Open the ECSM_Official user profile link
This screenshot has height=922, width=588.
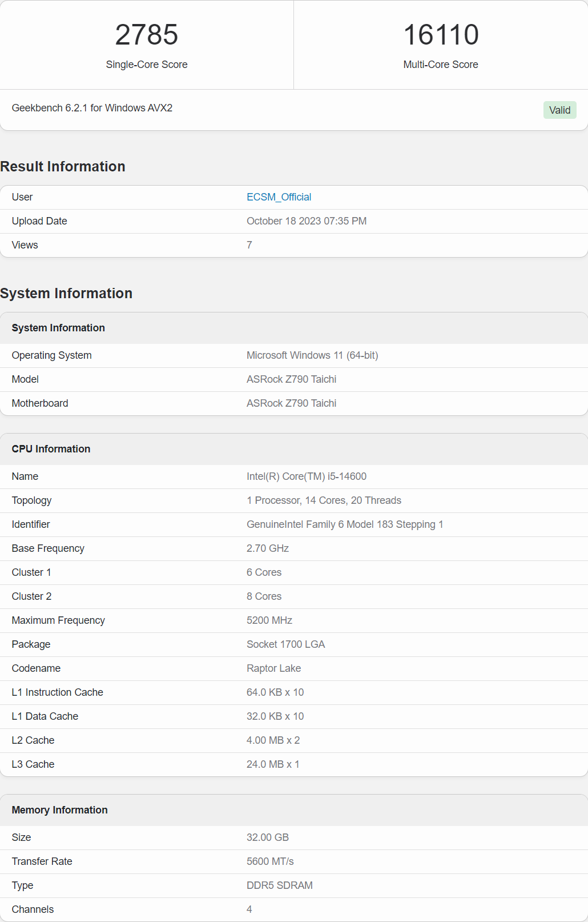(279, 197)
